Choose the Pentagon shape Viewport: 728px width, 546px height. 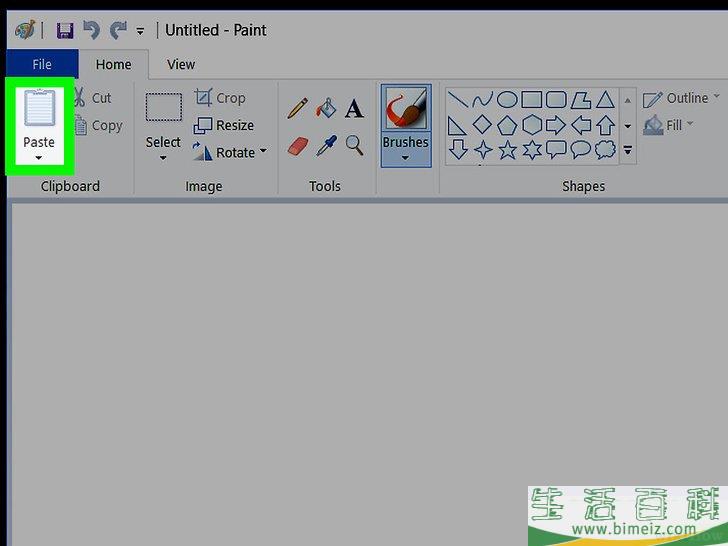click(x=507, y=125)
